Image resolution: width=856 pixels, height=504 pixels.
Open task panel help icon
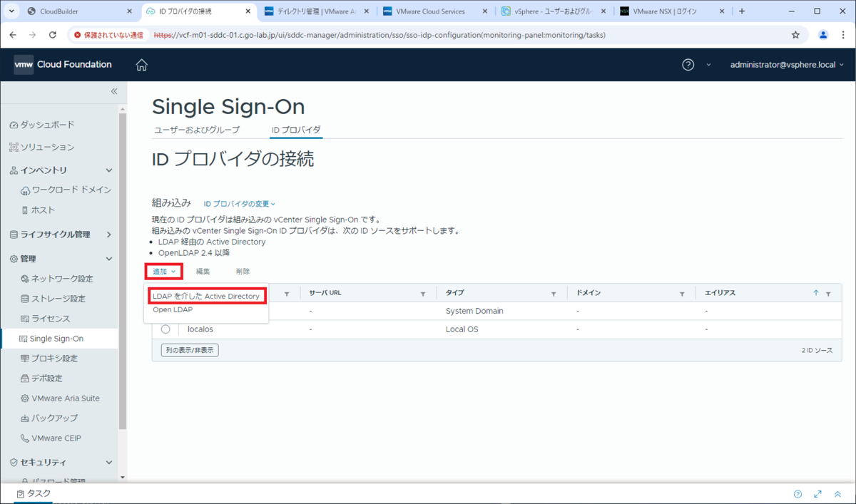pyautogui.click(x=798, y=493)
